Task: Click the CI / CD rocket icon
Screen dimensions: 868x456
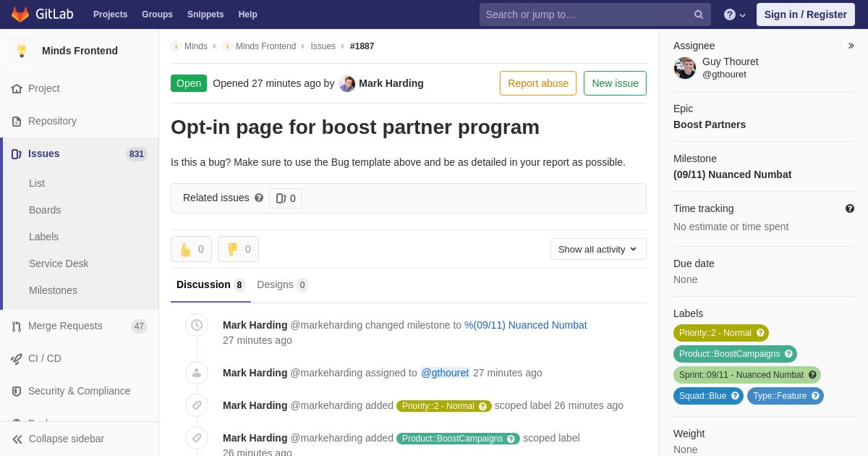Action: pyautogui.click(x=17, y=358)
